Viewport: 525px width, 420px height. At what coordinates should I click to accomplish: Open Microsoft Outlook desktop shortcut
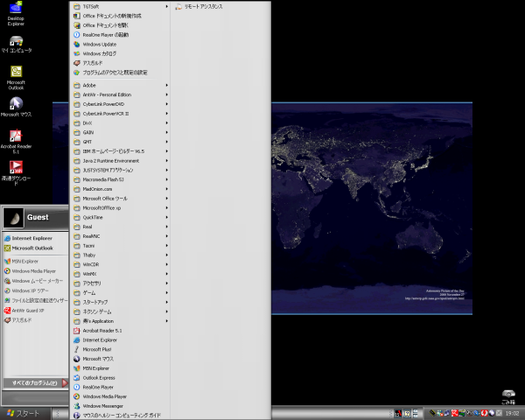pos(16,77)
